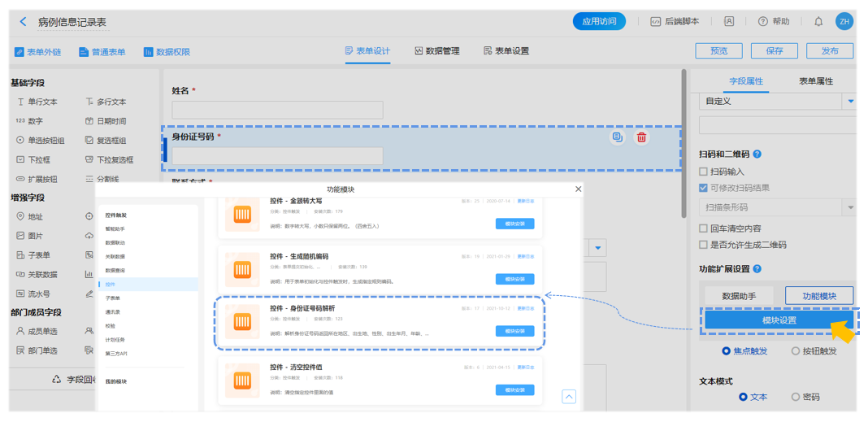Close the 功能模块 dialog
Image resolution: width=868 pixels, height=422 pixels.
click(579, 189)
